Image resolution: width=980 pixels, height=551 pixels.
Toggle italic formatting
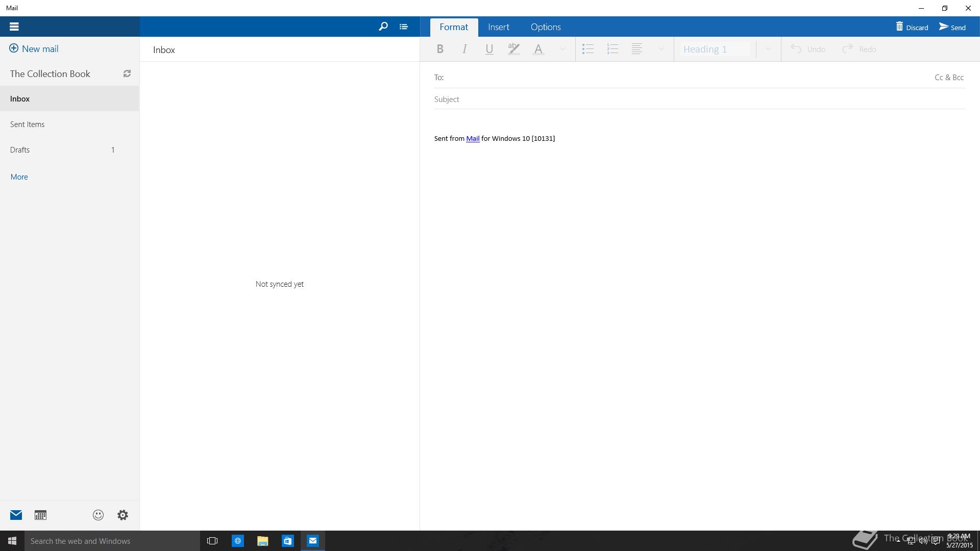coord(464,49)
